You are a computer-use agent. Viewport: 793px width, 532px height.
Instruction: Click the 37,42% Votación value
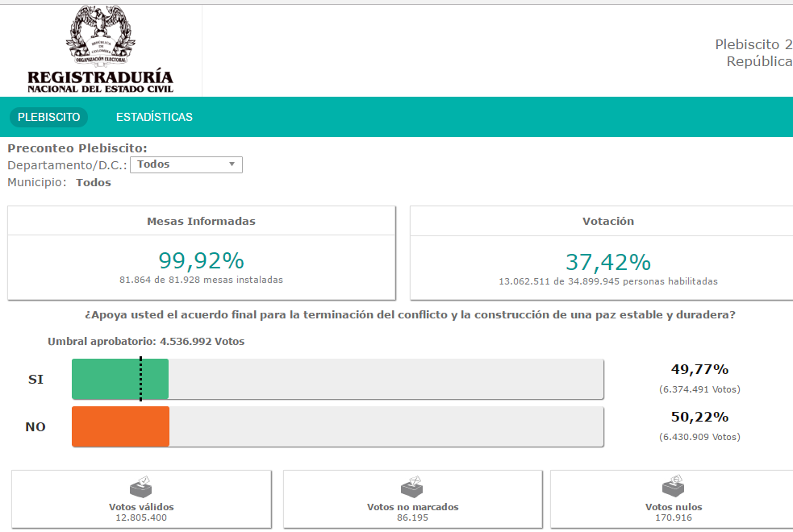coord(607,262)
